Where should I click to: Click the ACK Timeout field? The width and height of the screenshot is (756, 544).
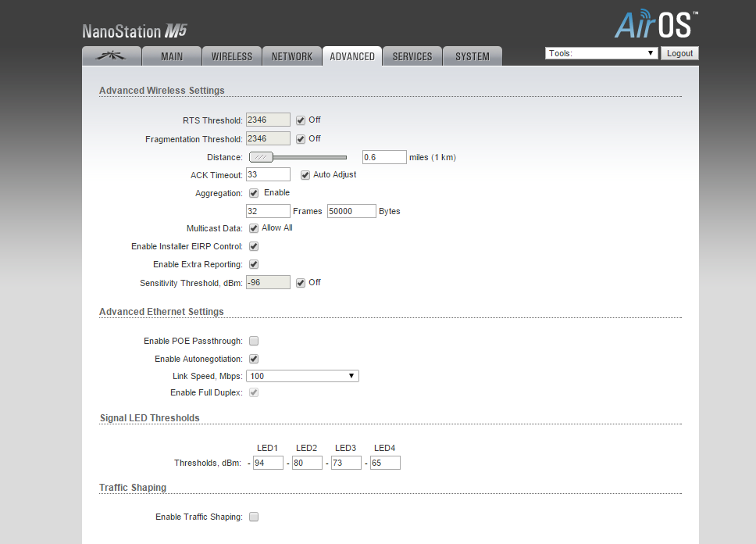268,174
